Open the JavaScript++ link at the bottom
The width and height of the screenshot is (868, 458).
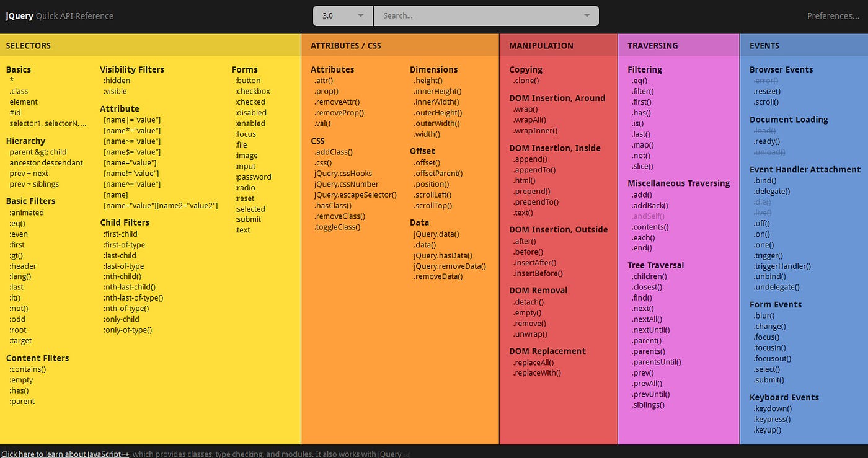[x=65, y=454]
